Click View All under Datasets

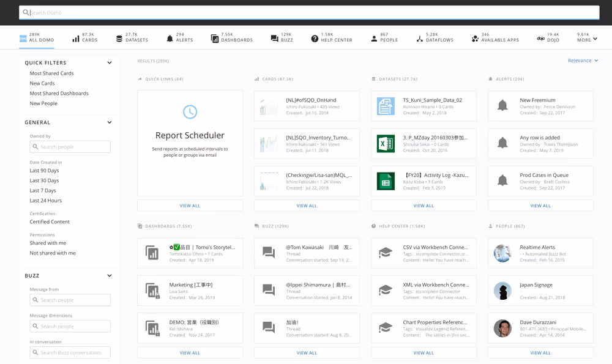pos(424,206)
